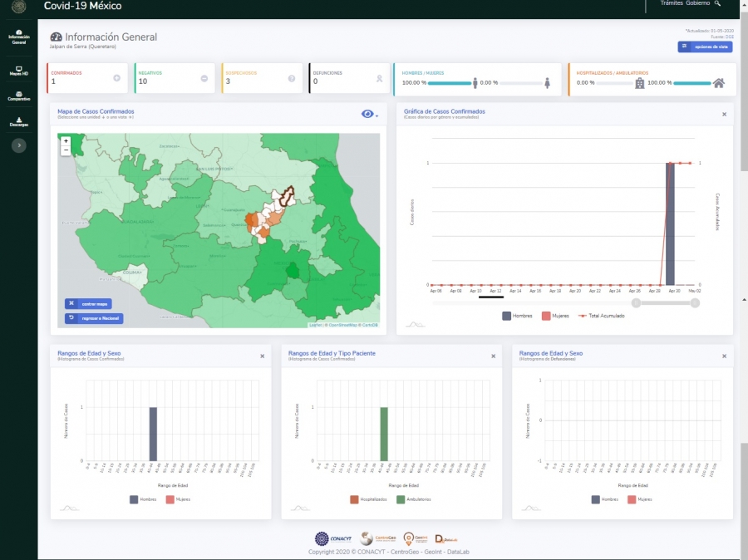Image resolution: width=748 pixels, height=560 pixels.
Task: Open the Descargas download section
Action: point(18,121)
